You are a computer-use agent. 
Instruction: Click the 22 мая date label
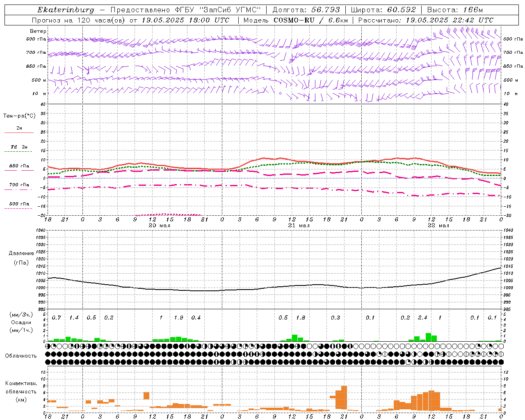pos(438,226)
